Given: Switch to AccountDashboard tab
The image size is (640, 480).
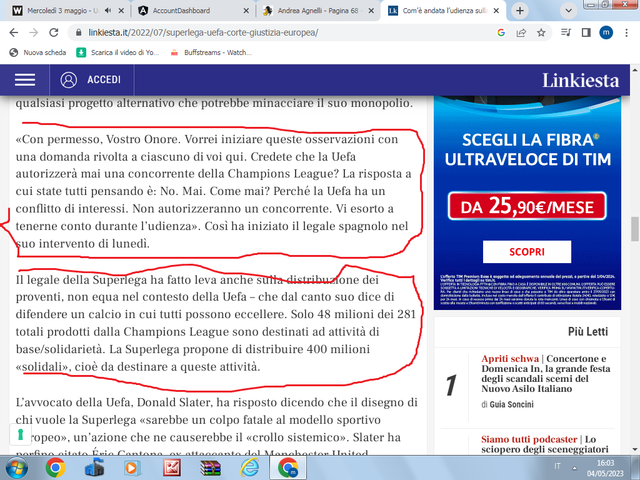Looking at the screenshot, I should [181, 11].
